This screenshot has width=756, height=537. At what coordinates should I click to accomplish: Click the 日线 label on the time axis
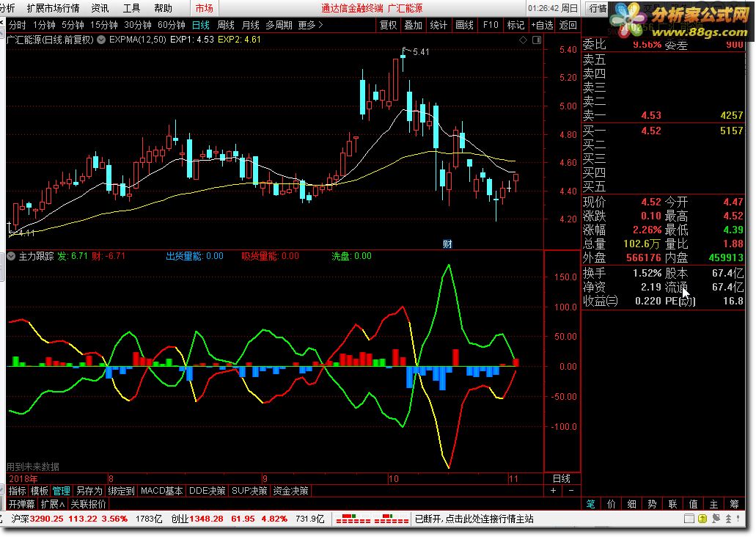[x=561, y=478]
